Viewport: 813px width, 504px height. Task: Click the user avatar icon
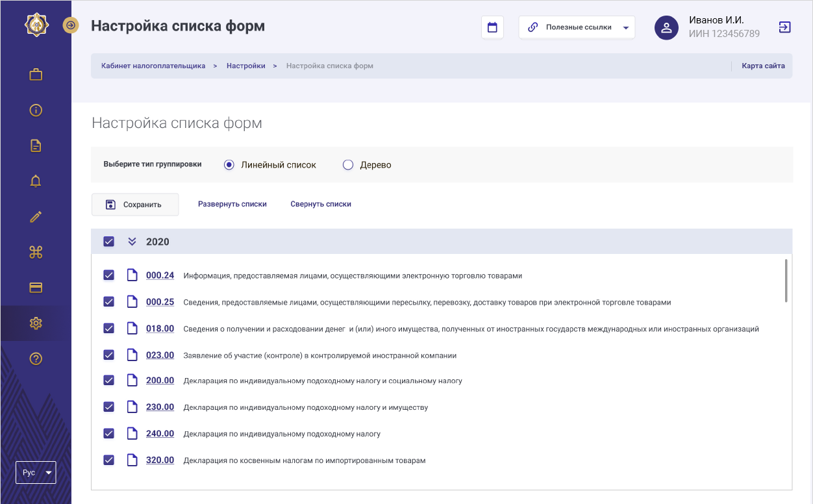666,28
